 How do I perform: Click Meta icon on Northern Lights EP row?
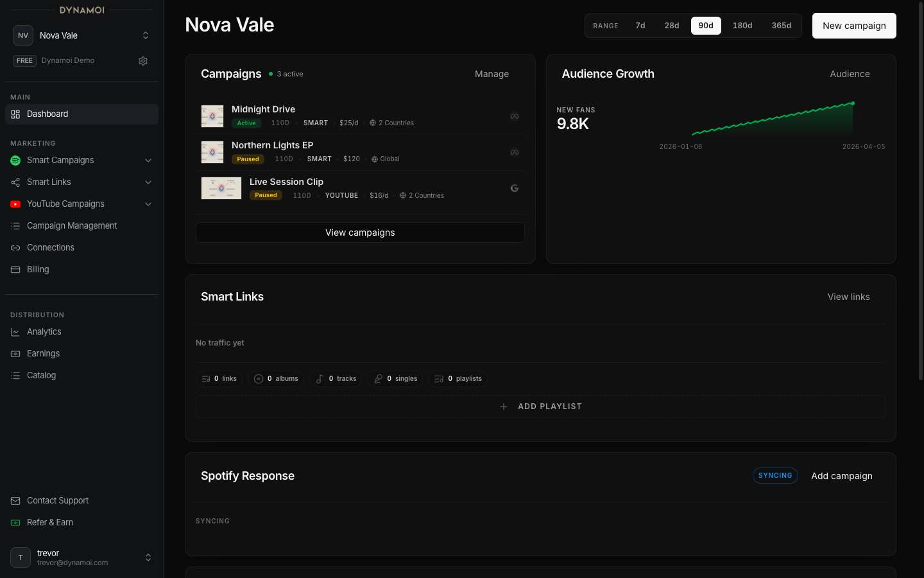click(515, 152)
